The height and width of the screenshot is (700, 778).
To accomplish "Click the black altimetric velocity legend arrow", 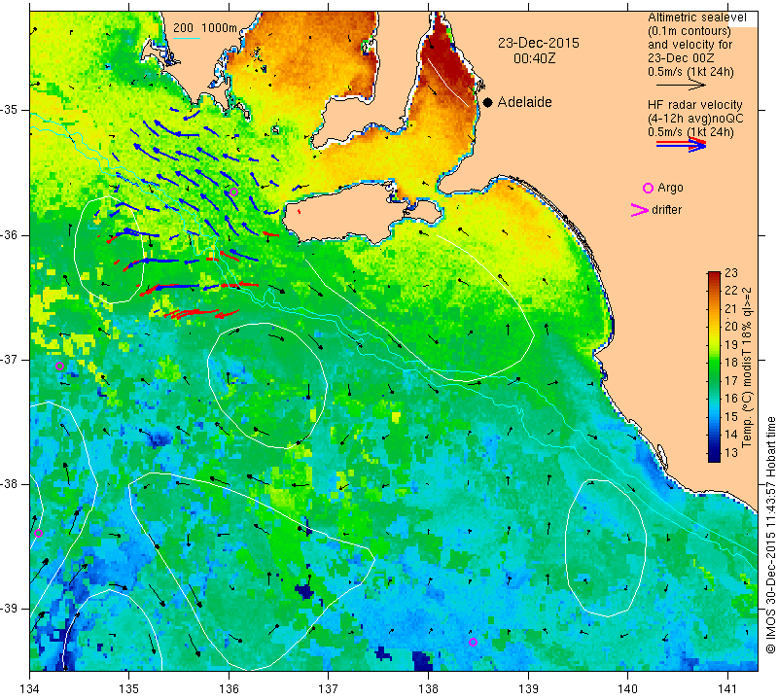I will [x=681, y=85].
